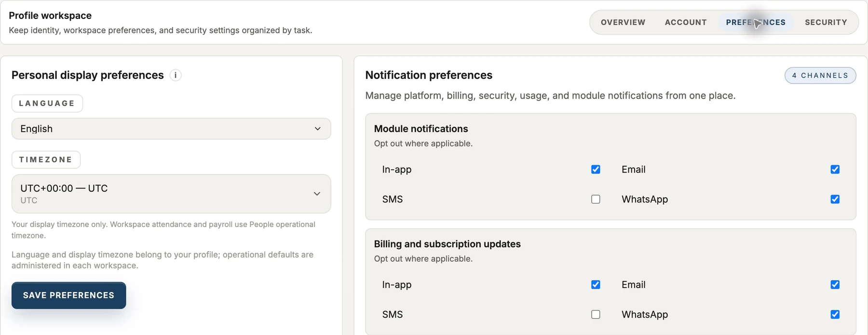868x335 pixels.
Task: Click the Notification preferences heading
Action: click(x=429, y=75)
